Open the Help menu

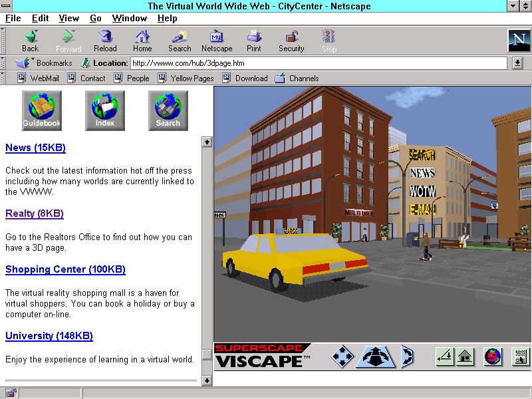tap(168, 19)
